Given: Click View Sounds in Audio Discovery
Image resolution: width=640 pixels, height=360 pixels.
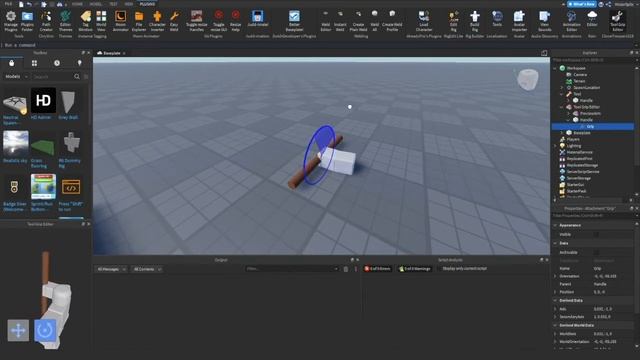Looking at the screenshot, I should (544, 21).
